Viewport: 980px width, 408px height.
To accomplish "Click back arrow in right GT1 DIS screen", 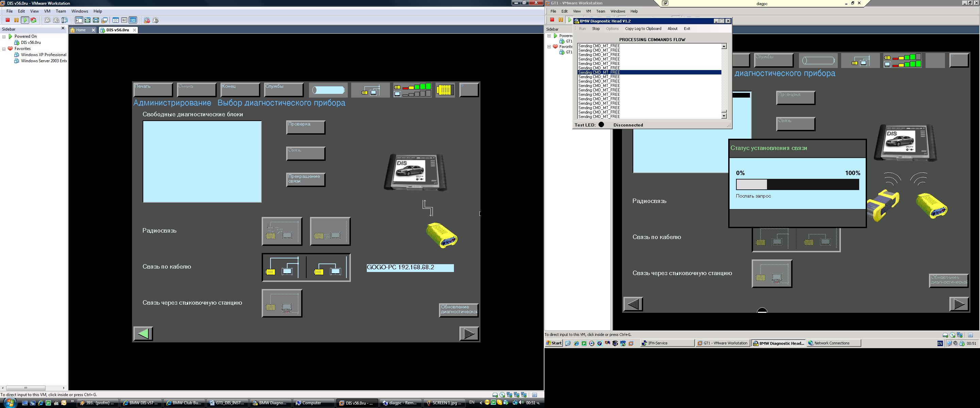I will tap(633, 304).
